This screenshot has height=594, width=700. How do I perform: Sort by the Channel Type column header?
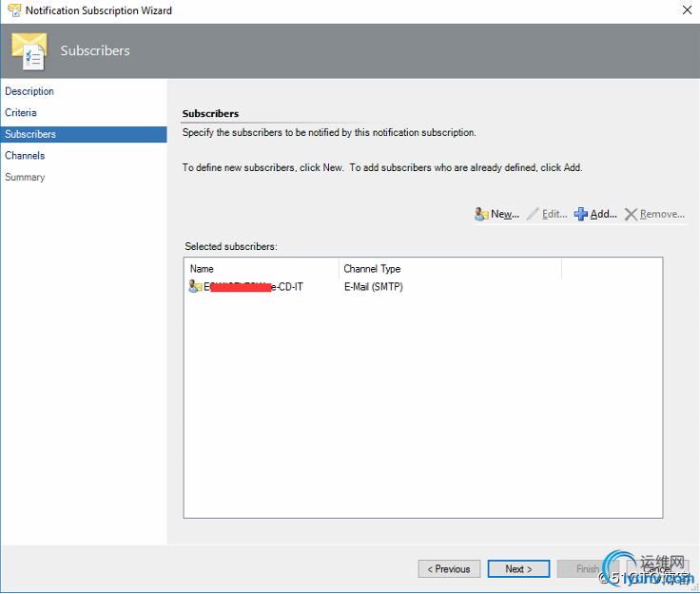click(x=450, y=269)
